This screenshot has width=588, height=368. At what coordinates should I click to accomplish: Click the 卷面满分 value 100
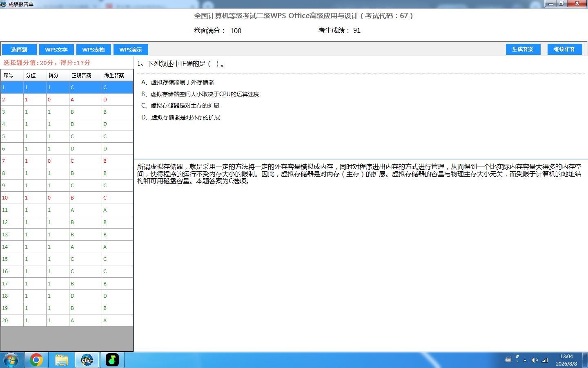[x=236, y=31]
